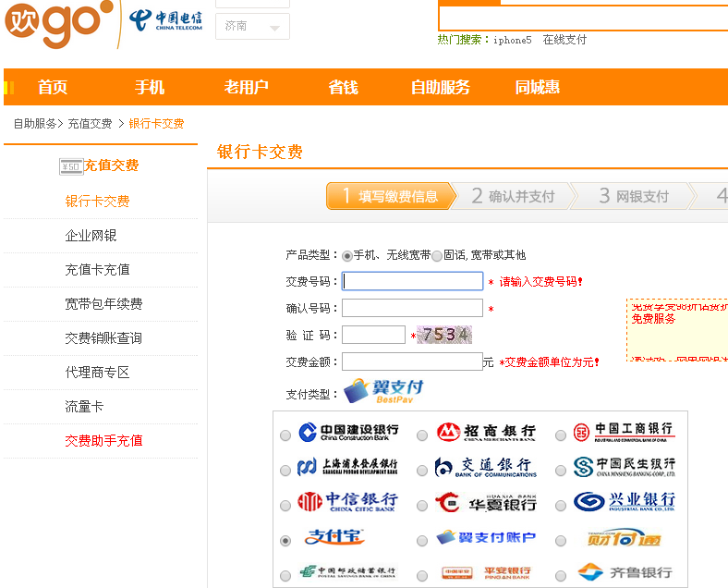728x588 pixels.
Task: Click the 交费销账查询 sidebar link
Action: [104, 338]
